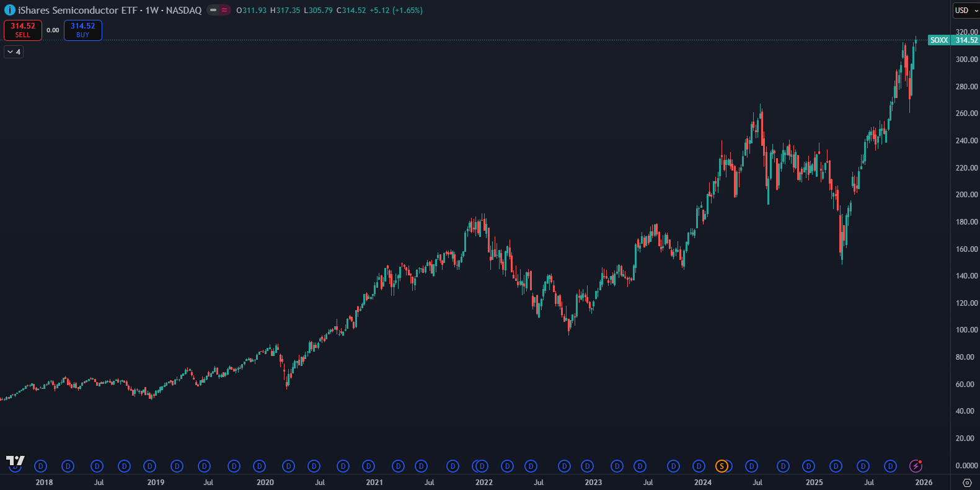Click the 314.52 last price tag on the axis
Screen dimensions: 980x490
point(966,40)
